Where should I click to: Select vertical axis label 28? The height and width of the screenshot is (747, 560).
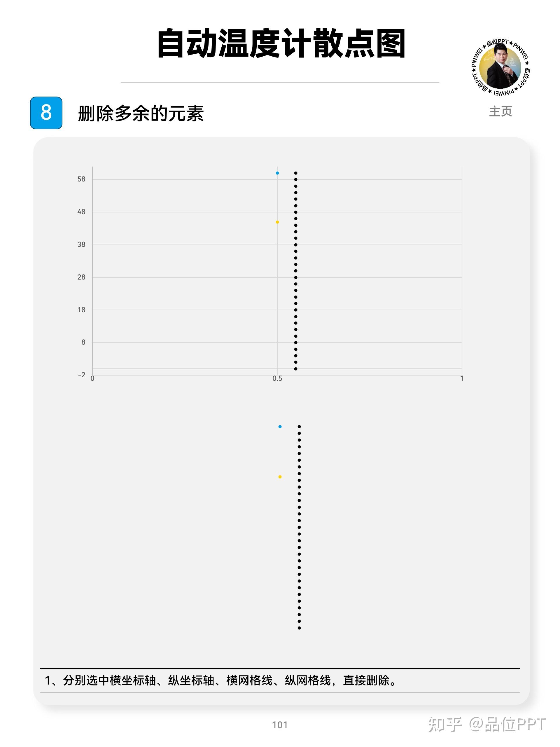click(x=81, y=277)
